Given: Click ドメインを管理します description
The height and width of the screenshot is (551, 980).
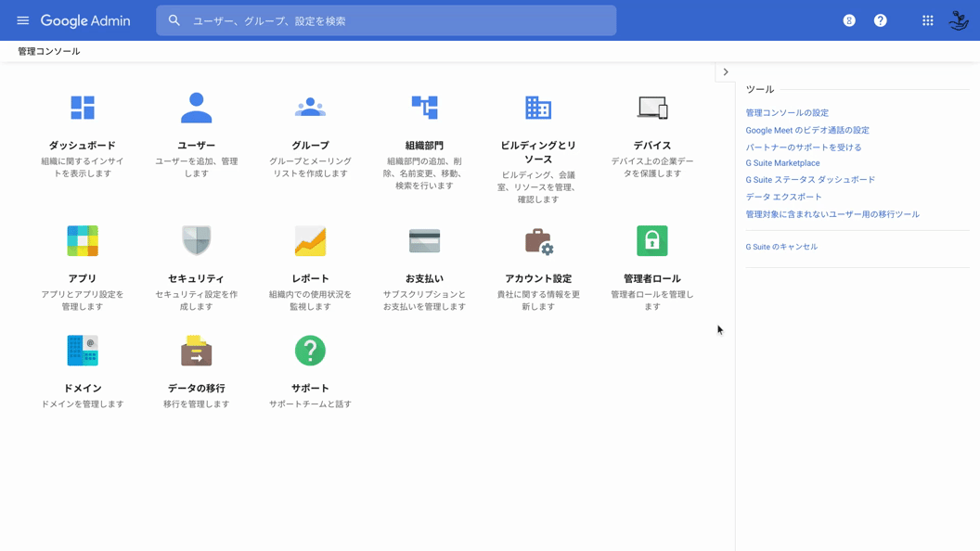Looking at the screenshot, I should [83, 404].
